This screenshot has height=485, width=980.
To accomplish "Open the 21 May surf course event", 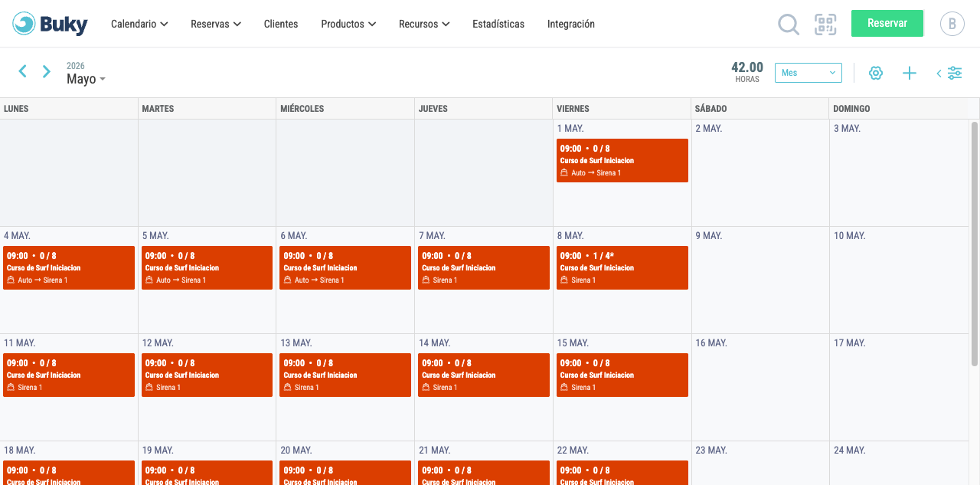I will tap(484, 473).
